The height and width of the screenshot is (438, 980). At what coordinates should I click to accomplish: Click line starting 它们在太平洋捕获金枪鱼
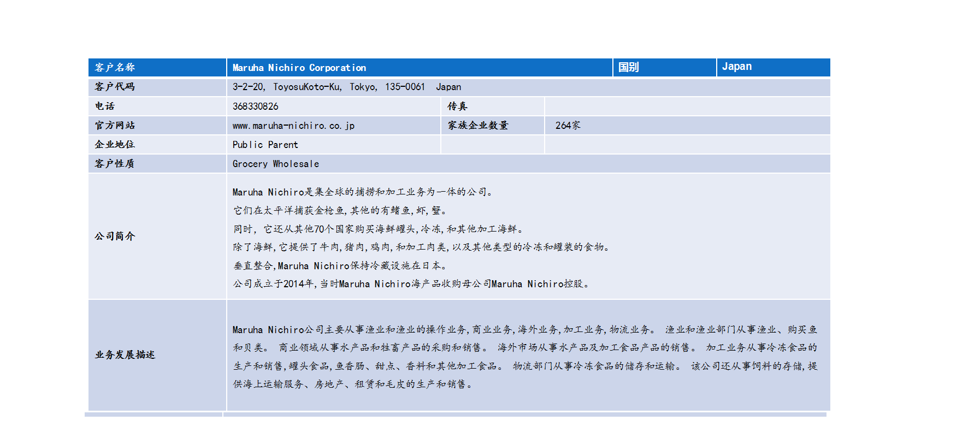(341, 210)
